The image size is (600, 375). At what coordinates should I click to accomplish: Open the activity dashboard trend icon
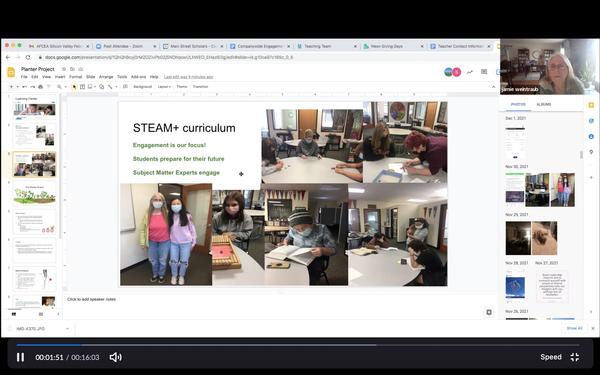469,72
